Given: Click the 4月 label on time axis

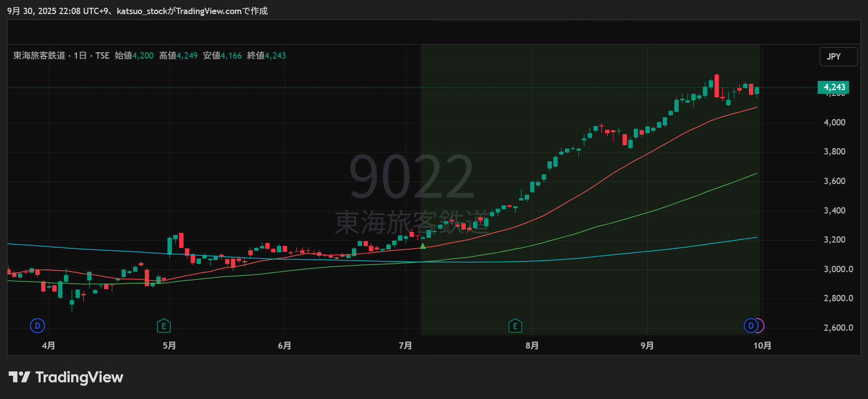Looking at the screenshot, I should [48, 346].
